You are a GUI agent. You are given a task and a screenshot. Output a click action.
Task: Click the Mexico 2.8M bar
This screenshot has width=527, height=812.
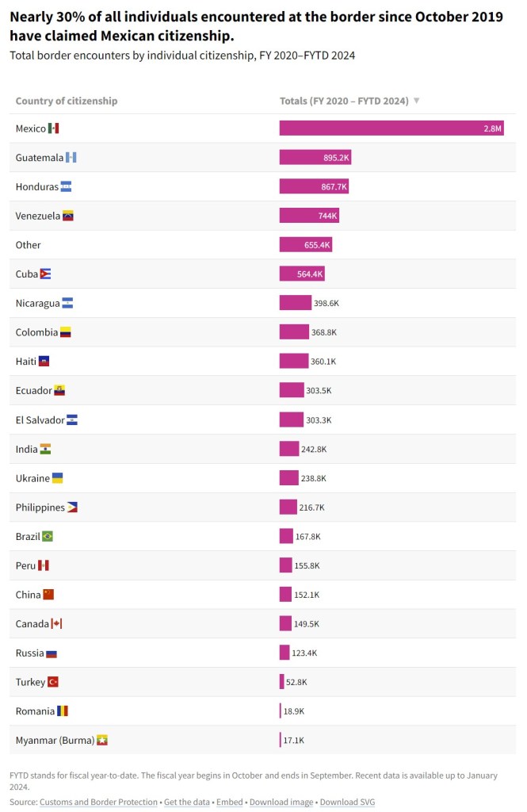(x=391, y=128)
